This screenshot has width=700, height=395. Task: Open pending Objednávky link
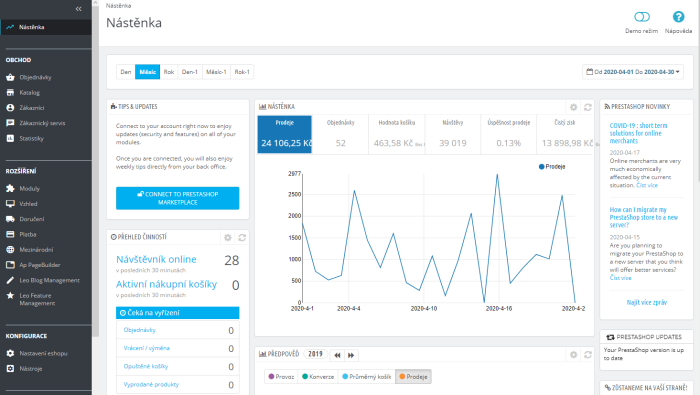click(x=140, y=330)
